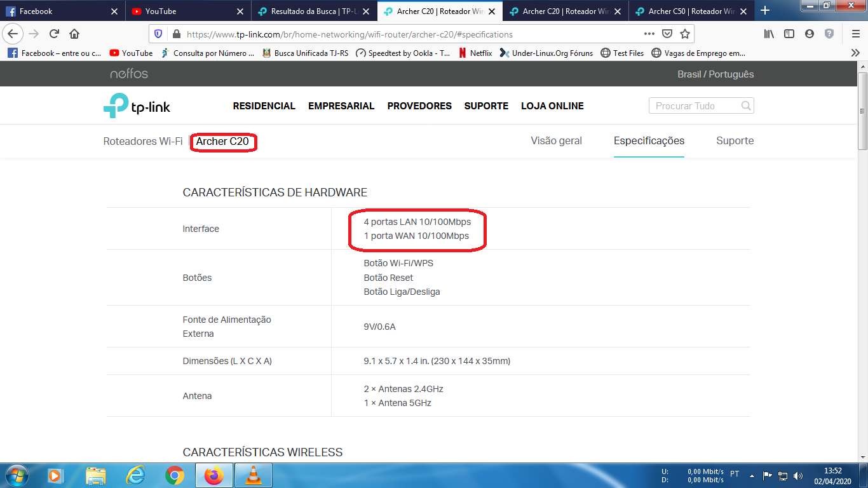View site security padlock information
This screenshot has width=868, height=488.
(x=175, y=34)
